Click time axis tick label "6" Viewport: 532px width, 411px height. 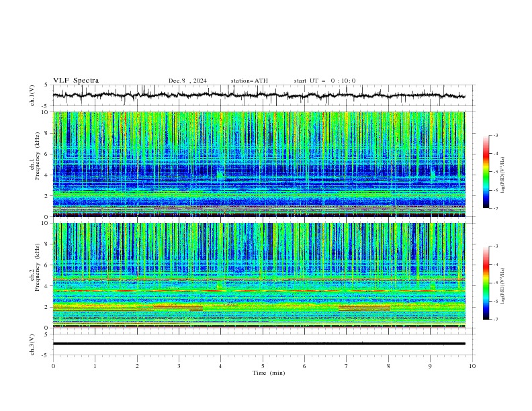pos(304,366)
